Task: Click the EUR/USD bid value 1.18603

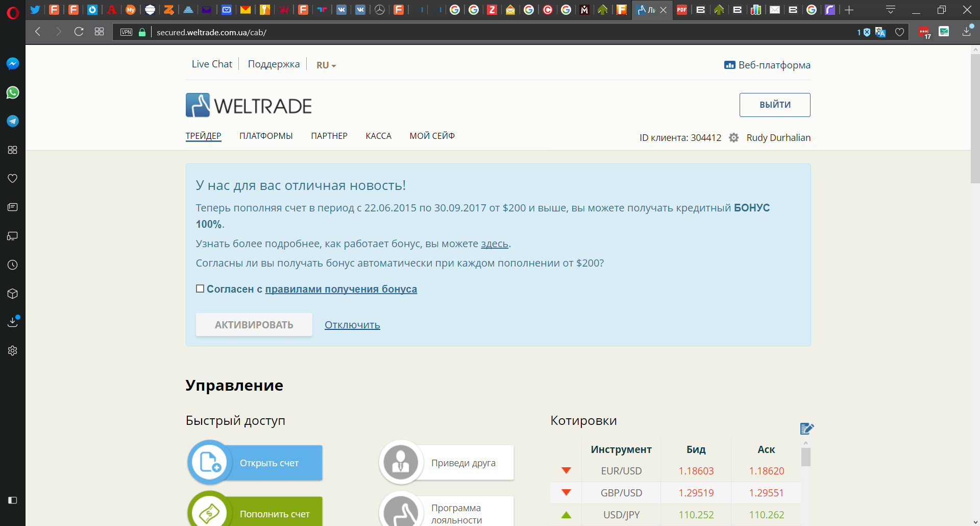Action: tap(696, 471)
